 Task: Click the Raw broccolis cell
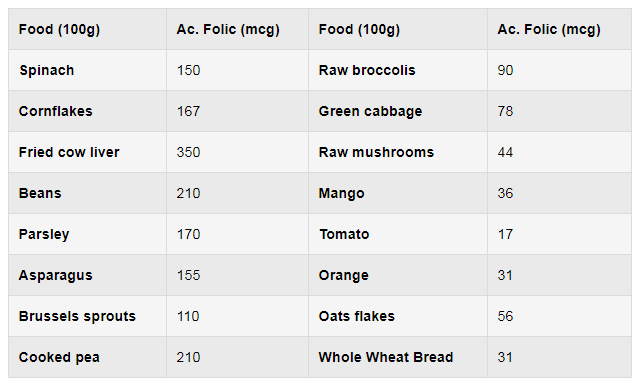[398, 70]
